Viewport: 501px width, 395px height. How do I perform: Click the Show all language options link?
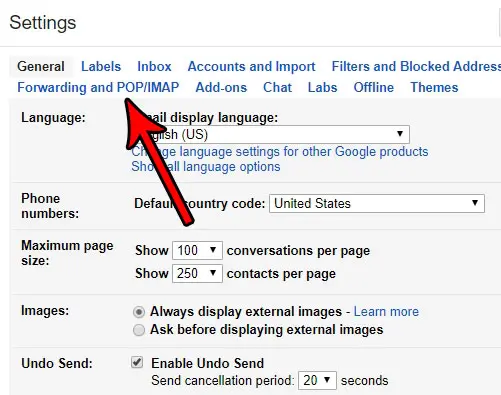(x=206, y=166)
